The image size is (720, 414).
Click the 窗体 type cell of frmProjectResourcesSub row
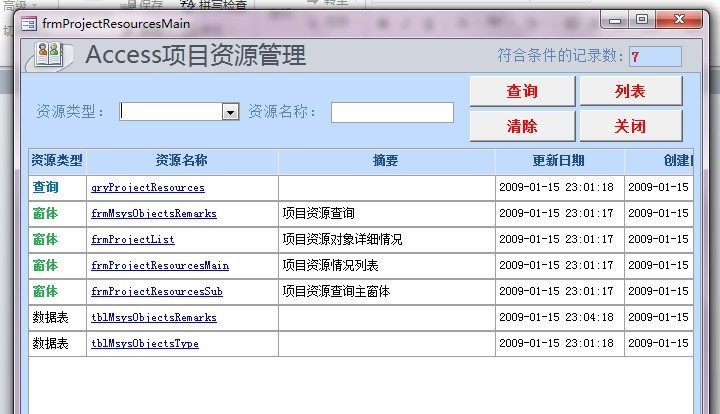(x=57, y=291)
